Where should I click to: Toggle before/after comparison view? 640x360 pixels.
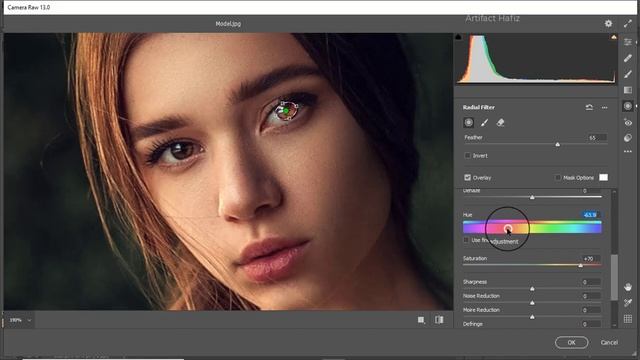pos(439,320)
